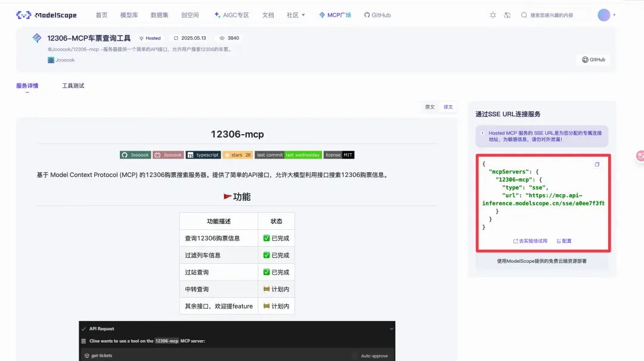
Task: Click the views count icon showing 3840
Action: click(223, 38)
